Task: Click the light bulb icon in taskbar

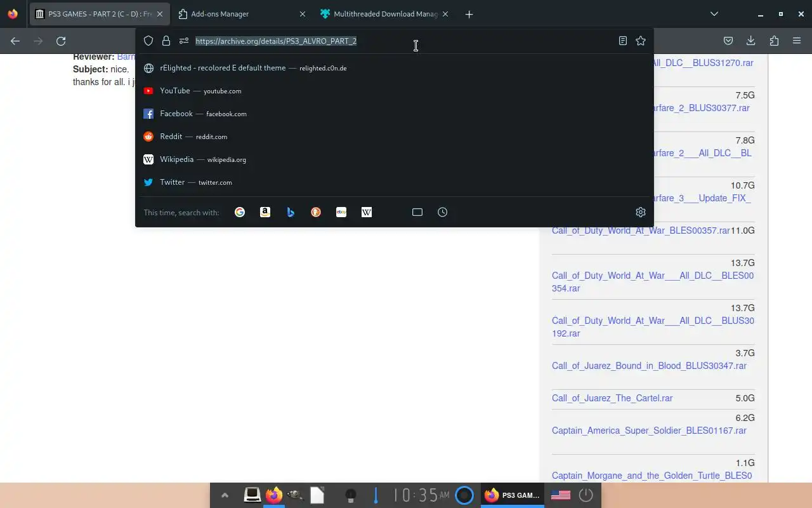Action: click(350, 495)
